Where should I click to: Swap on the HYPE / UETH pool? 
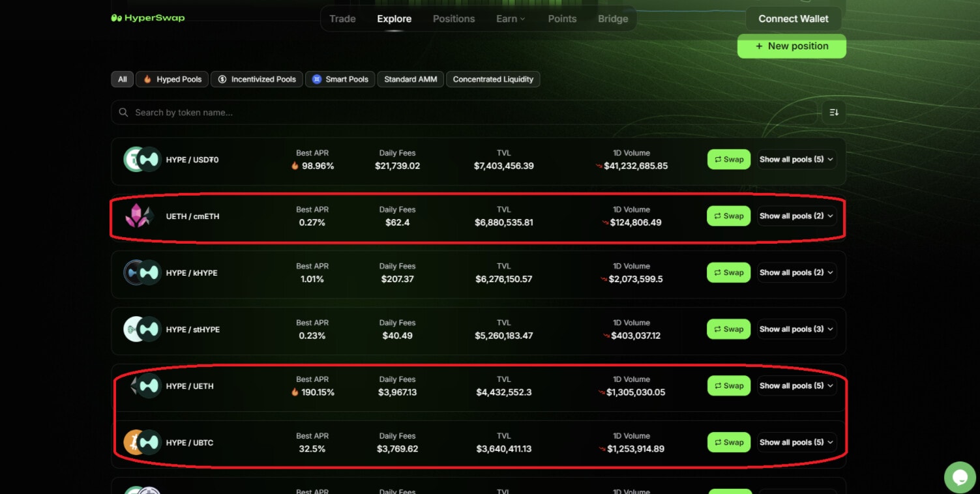(x=728, y=386)
